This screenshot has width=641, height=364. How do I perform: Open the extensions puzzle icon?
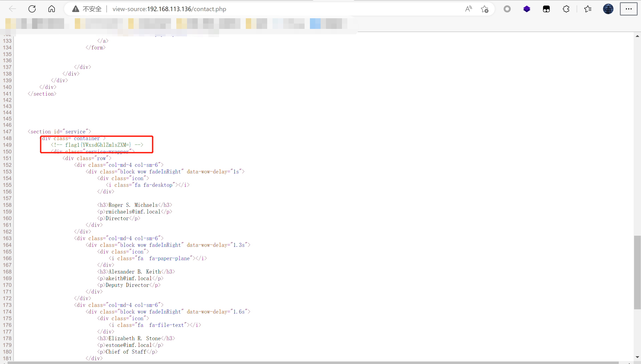click(x=566, y=9)
